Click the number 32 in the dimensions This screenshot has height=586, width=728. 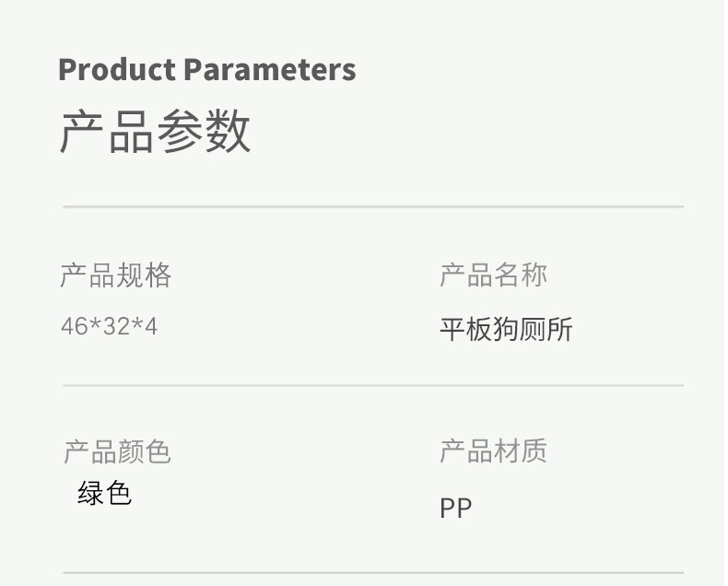[116, 326]
